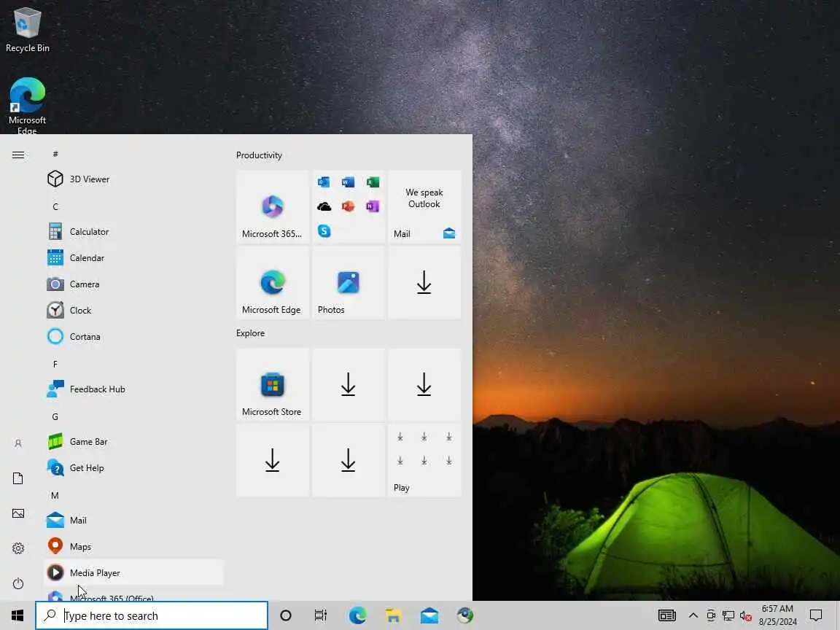Select the Productivity group header
Screen dimensions: 840x630
pos(260,155)
